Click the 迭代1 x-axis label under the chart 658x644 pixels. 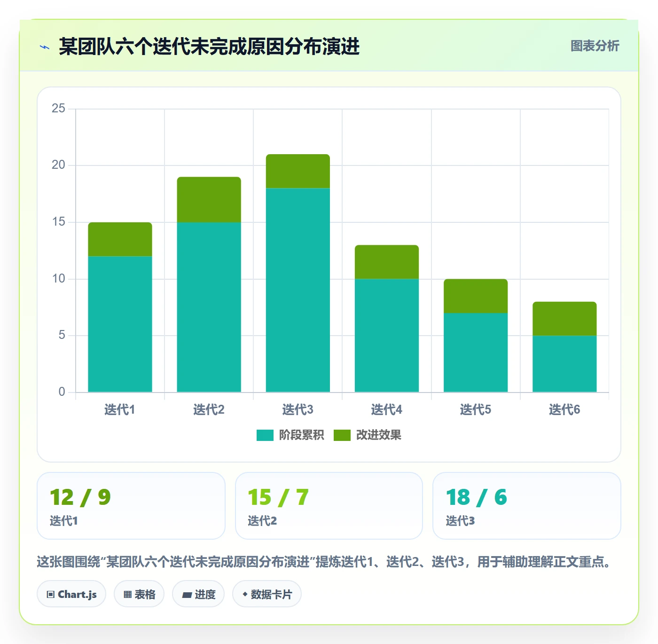[120, 410]
